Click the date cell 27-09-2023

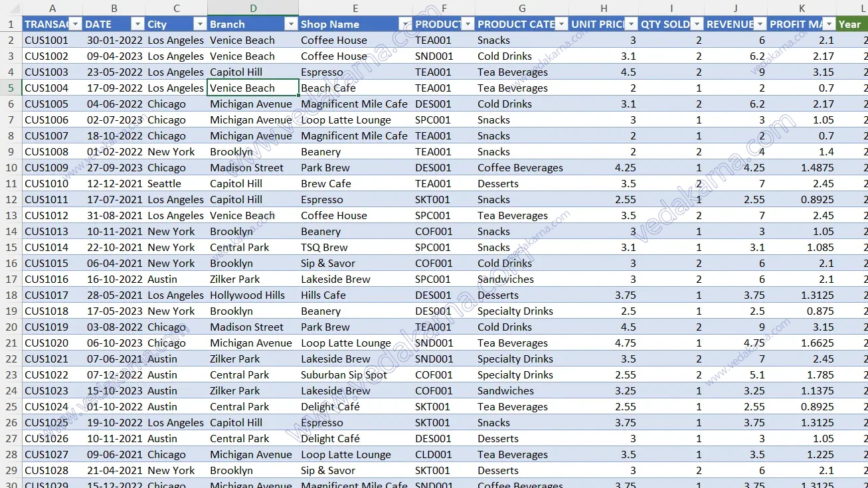(114, 167)
